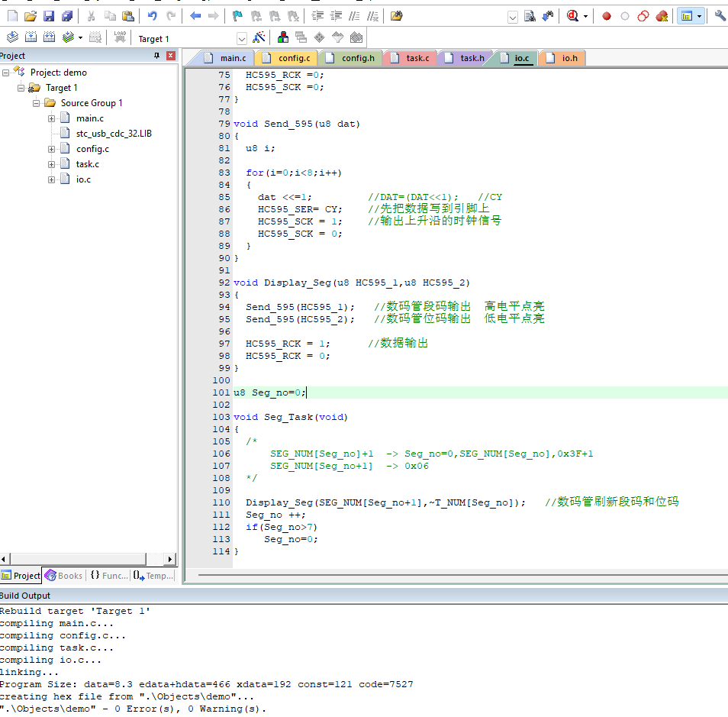Save the current file
This screenshot has width=728, height=717.
(49, 16)
